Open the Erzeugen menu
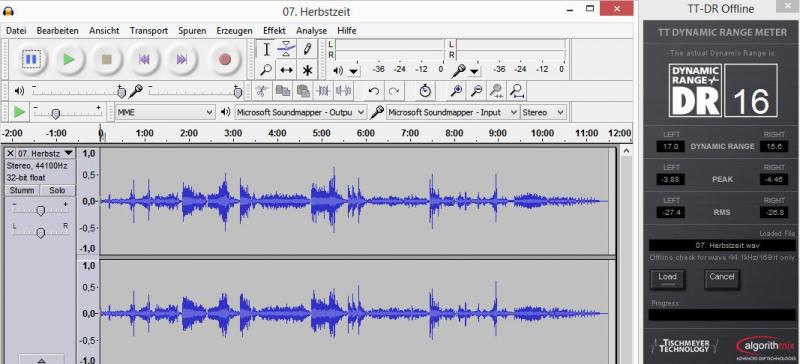Image resolution: width=800 pixels, height=364 pixels. tap(234, 31)
